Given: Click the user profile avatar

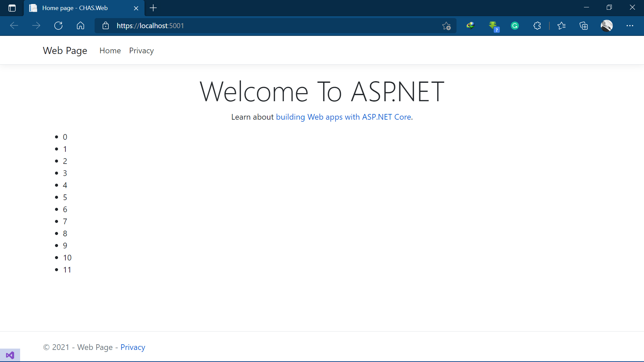Looking at the screenshot, I should pos(606,26).
